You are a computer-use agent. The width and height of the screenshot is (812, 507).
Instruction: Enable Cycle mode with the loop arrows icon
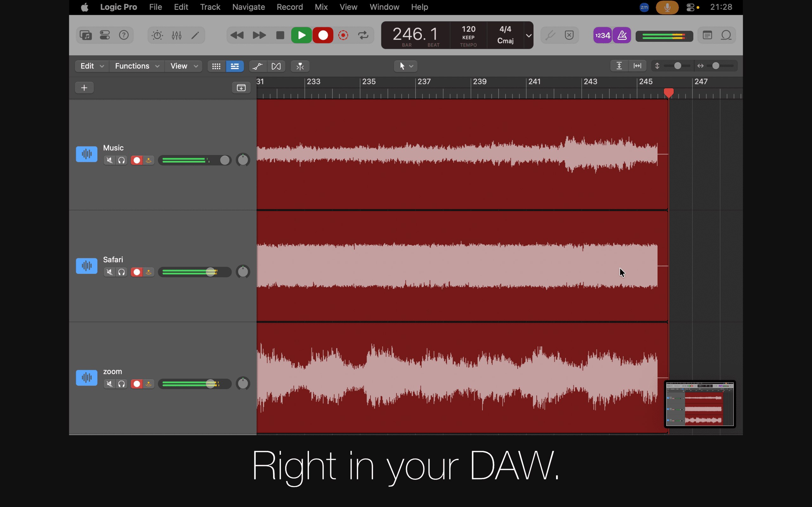tap(364, 35)
